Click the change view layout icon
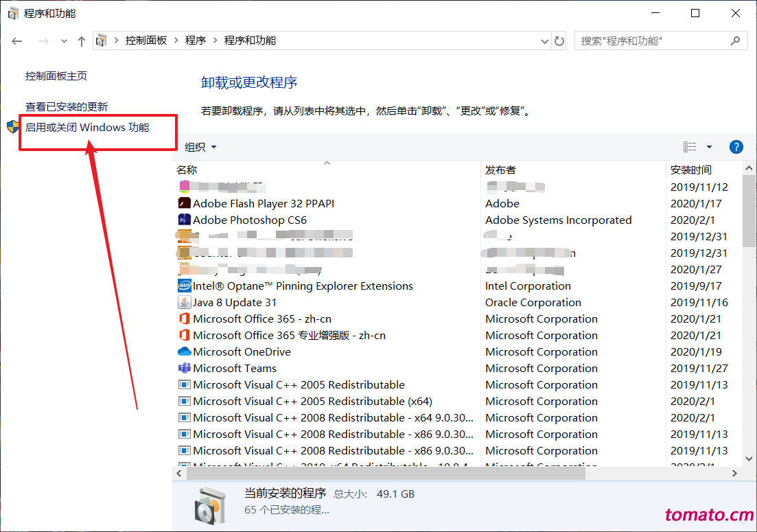 point(690,147)
